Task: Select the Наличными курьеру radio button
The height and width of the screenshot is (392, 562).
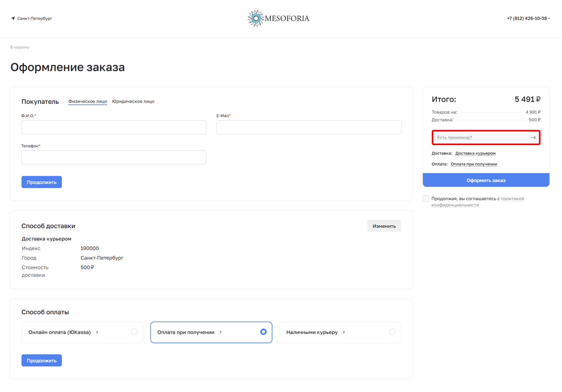Action: 392,332
